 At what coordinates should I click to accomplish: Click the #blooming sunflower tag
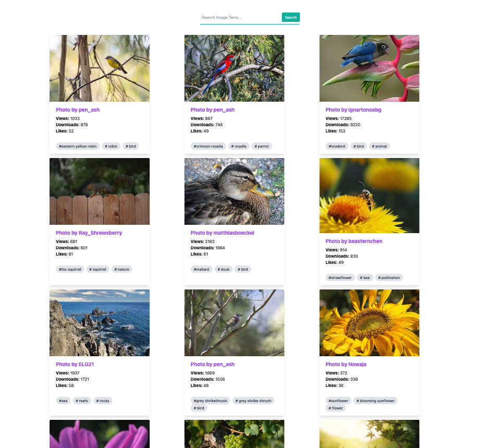[375, 401]
